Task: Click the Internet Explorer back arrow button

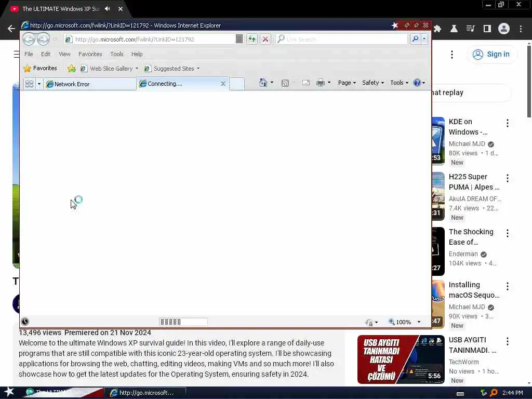Action: pos(29,39)
